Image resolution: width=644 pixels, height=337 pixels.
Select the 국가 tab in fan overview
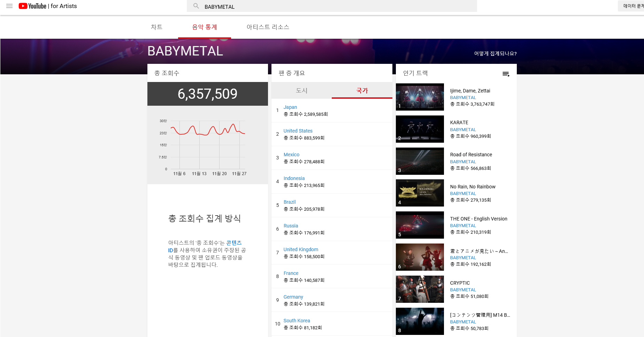(x=362, y=90)
